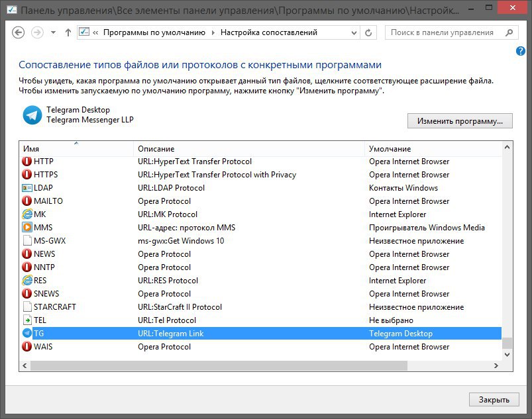The width and height of the screenshot is (532, 419).
Task: Maximize the control panel window
Action: [488, 7]
